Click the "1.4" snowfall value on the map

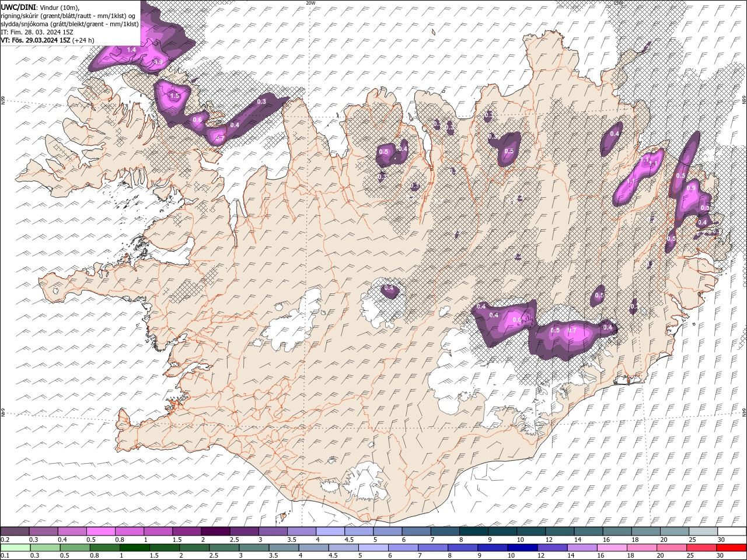(131, 50)
